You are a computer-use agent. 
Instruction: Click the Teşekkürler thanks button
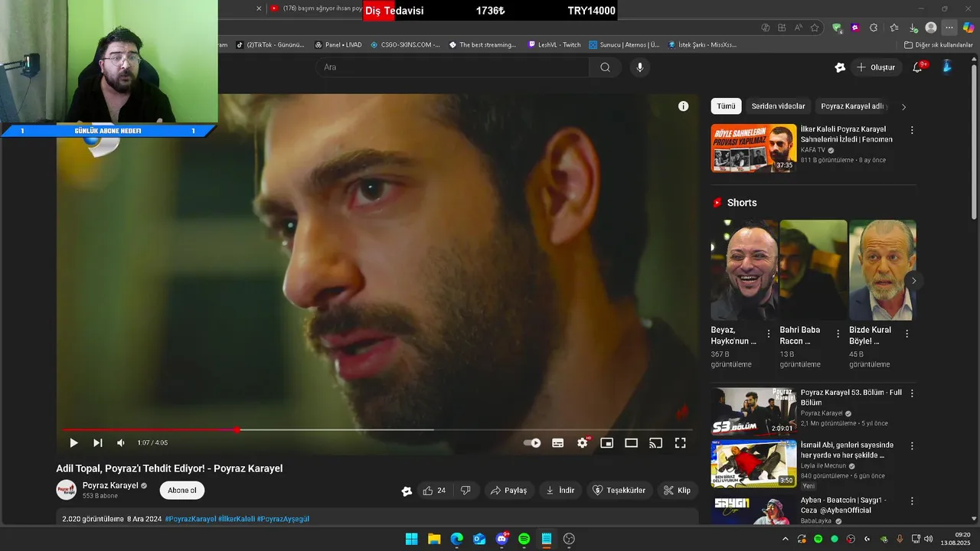pyautogui.click(x=619, y=491)
